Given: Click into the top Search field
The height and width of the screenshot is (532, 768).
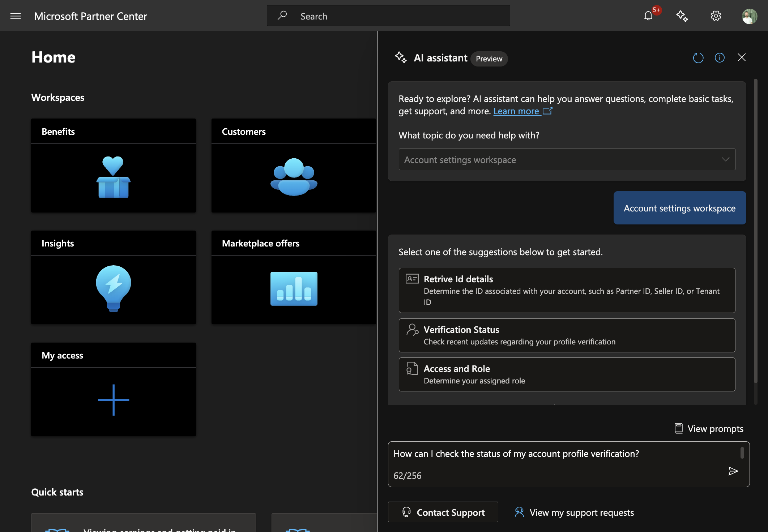Looking at the screenshot, I should click(x=388, y=16).
